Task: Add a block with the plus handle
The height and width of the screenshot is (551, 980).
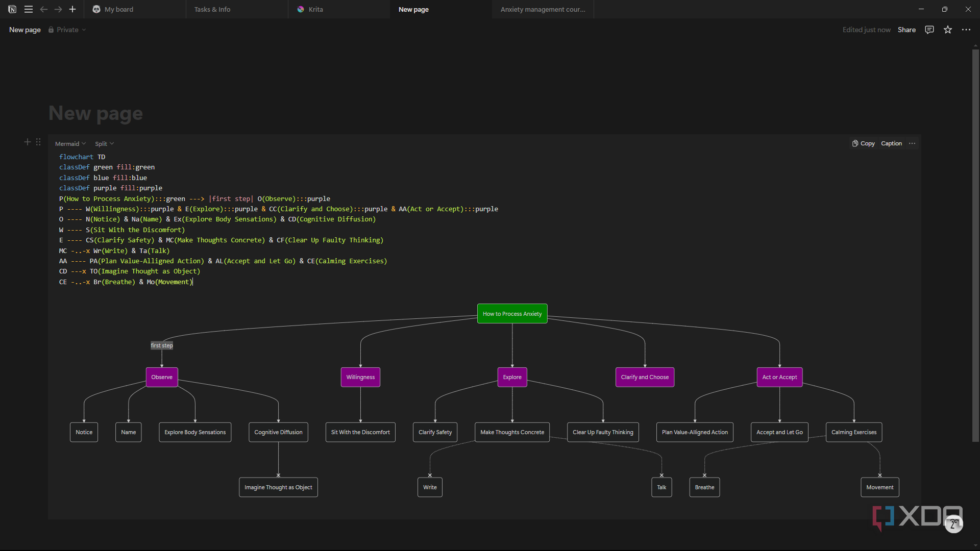Action: click(28, 142)
